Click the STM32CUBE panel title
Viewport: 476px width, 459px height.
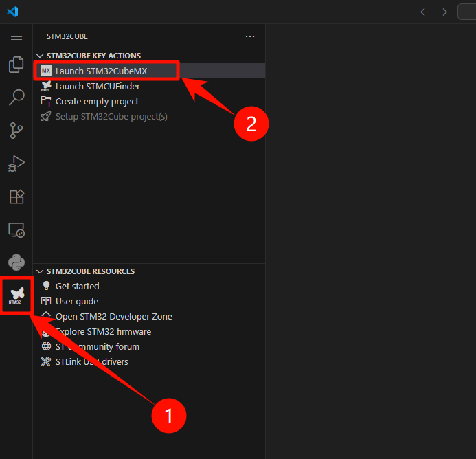67,36
